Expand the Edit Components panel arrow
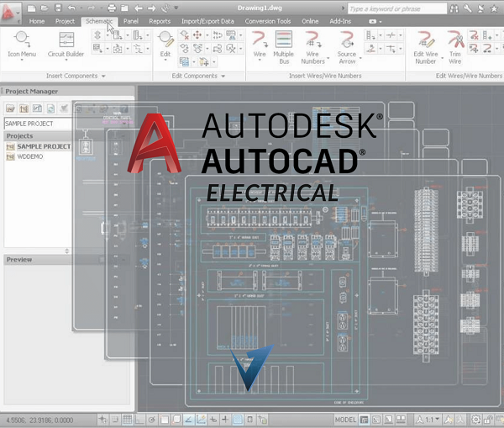 pyautogui.click(x=223, y=77)
